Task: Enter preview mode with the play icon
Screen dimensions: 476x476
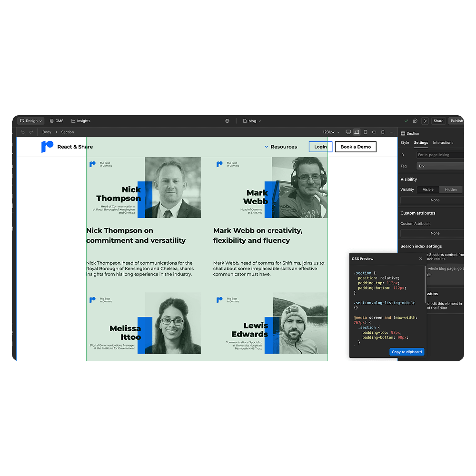Action: (x=425, y=120)
